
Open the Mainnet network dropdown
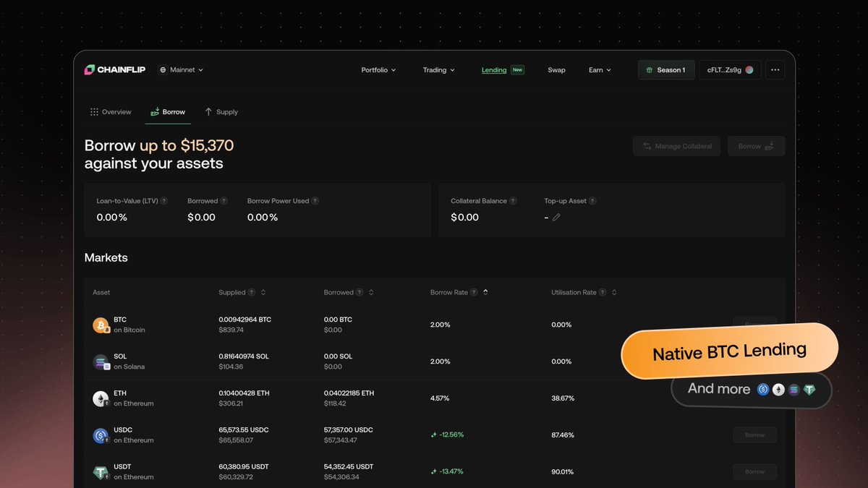(180, 69)
